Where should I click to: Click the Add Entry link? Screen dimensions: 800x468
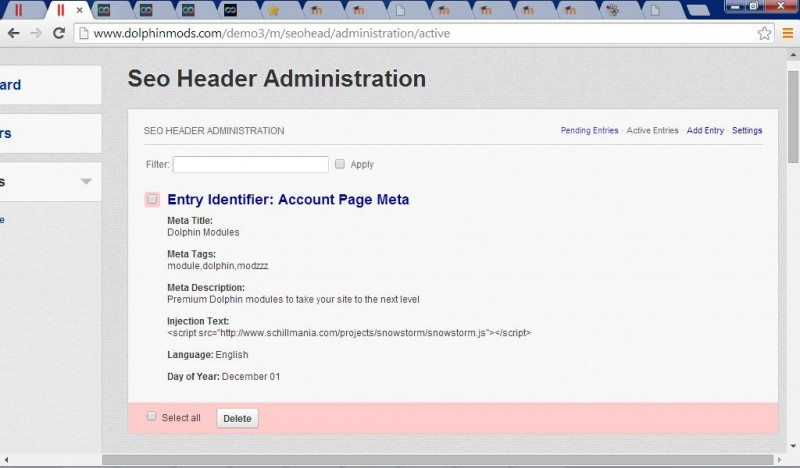pos(705,131)
